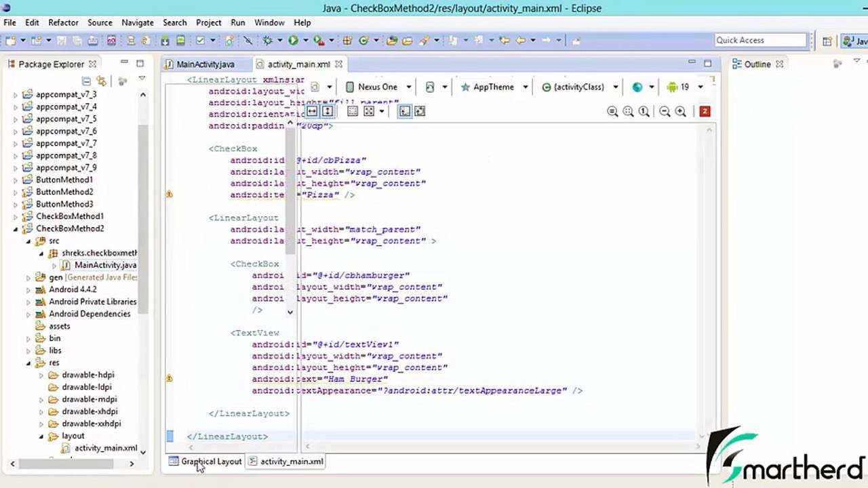
Task: Click the scroll down arrow in XML editor
Action: point(290,312)
